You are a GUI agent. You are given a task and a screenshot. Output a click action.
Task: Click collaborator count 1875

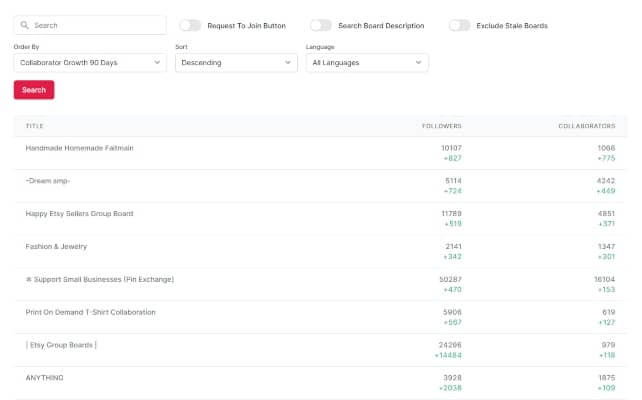[606, 377]
